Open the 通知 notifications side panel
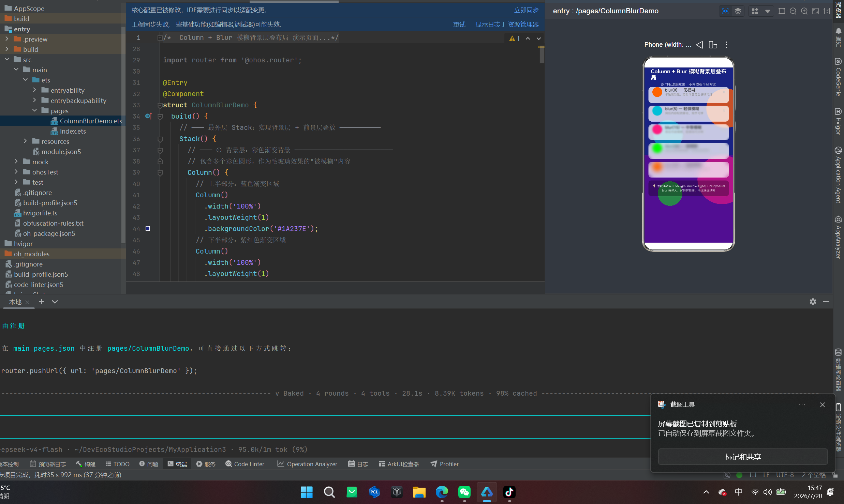 tap(839, 37)
